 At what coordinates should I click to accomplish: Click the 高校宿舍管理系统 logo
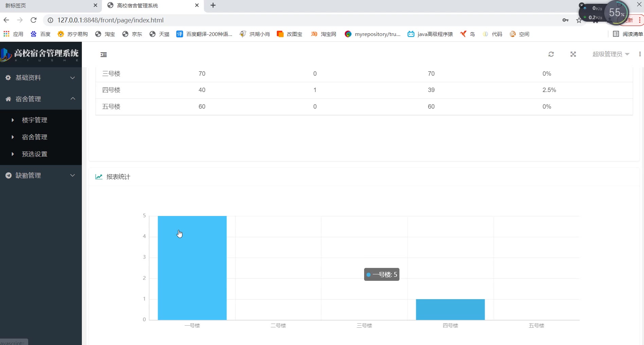click(40, 54)
